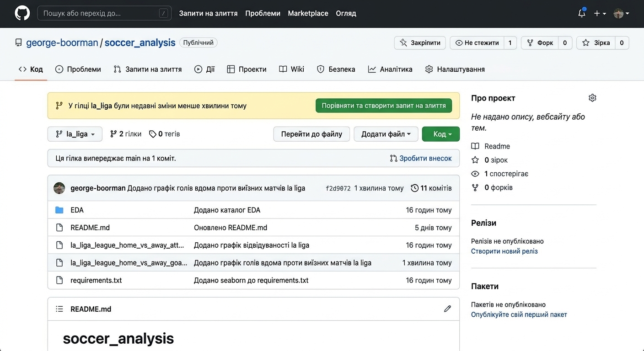Switch to the Налаштування tab
644x351 pixels.
(x=455, y=69)
